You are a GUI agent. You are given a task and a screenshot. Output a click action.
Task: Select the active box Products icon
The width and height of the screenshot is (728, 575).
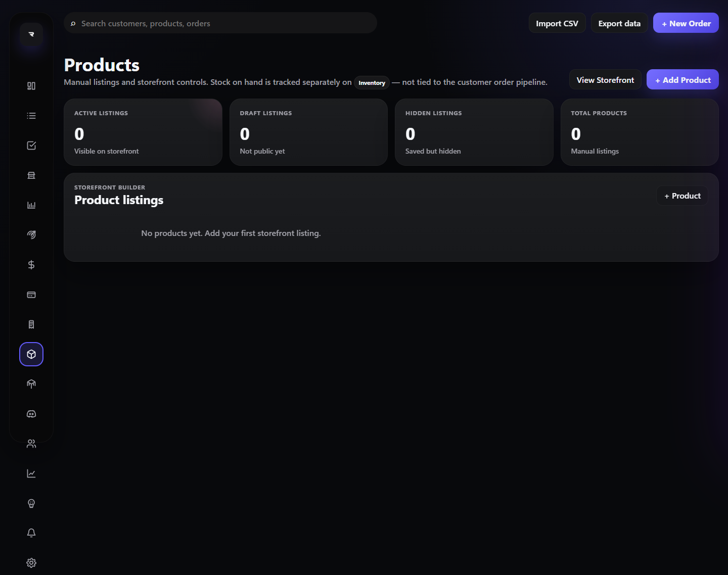pos(31,354)
